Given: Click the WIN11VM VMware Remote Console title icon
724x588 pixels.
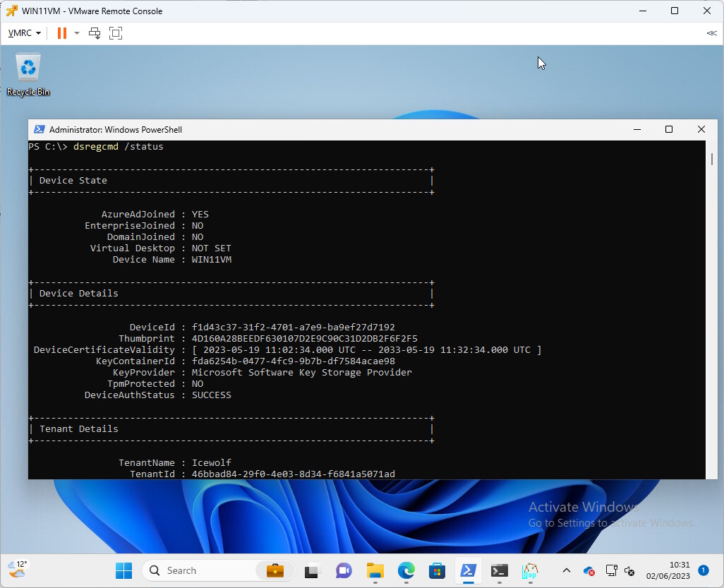Looking at the screenshot, I should click(11, 11).
